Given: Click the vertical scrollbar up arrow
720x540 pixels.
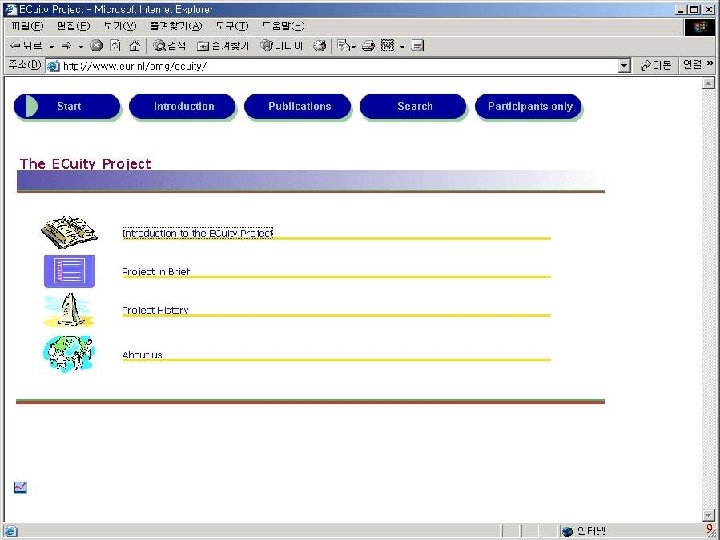Looking at the screenshot, I should (708, 83).
